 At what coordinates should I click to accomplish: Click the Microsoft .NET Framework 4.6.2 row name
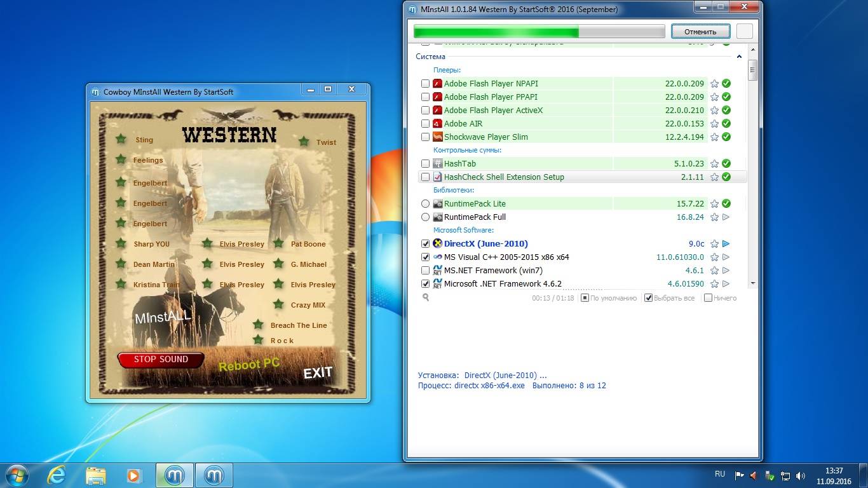(503, 283)
